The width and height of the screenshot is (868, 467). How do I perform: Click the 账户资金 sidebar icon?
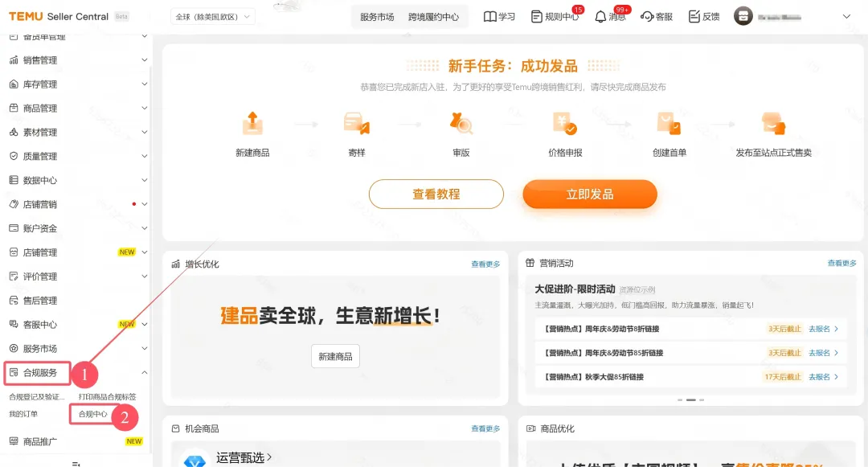pos(14,228)
